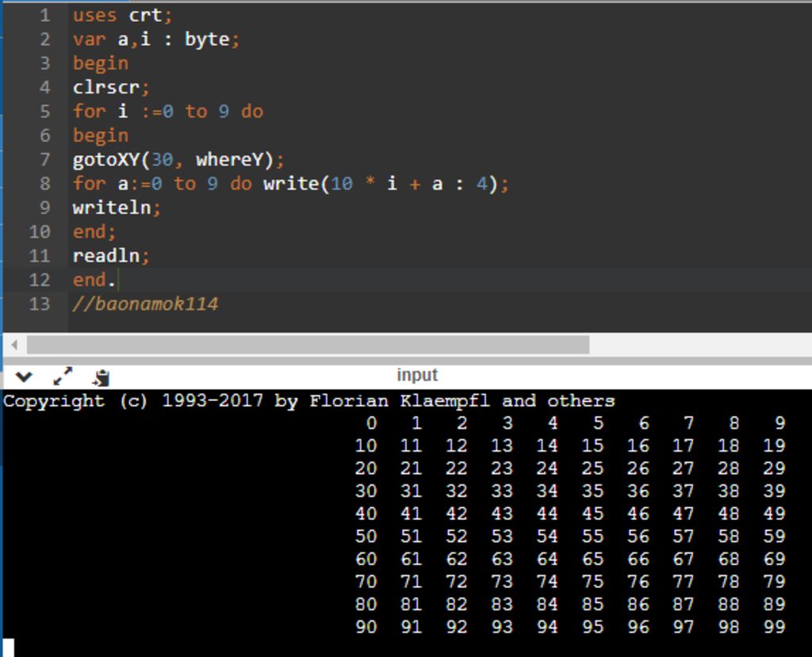The image size is (812, 657).
Task: Click line number 3 in the gutter
Action: pos(45,63)
